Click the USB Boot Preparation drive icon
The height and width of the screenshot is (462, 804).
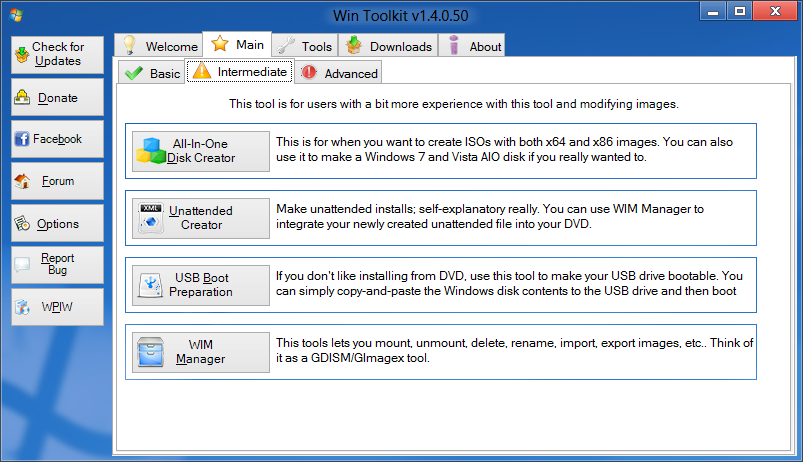(x=151, y=285)
